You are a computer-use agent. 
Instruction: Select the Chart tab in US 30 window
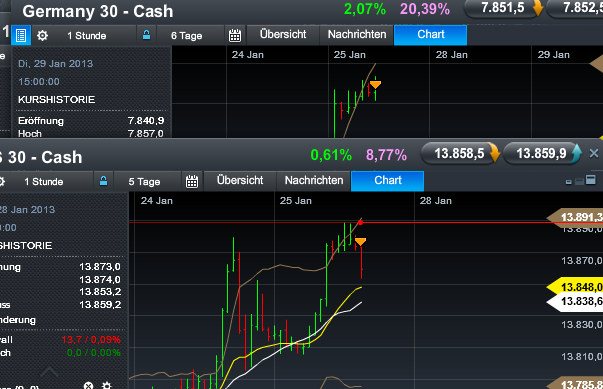click(388, 181)
